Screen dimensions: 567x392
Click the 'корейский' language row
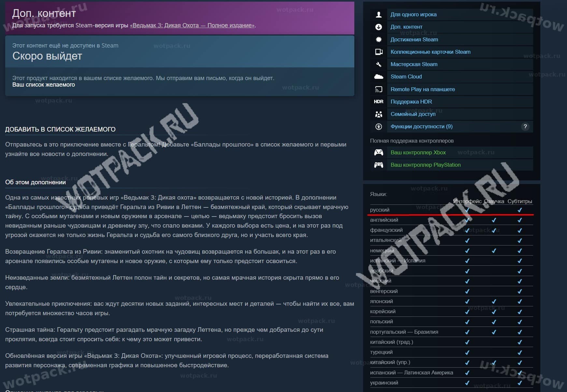451,311
